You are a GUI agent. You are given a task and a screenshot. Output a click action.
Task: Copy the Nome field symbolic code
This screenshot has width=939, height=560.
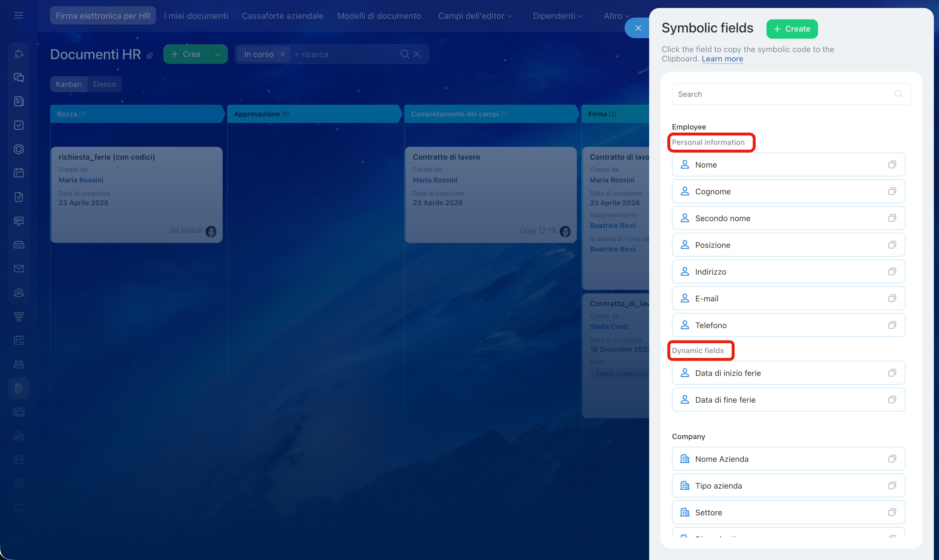(892, 164)
